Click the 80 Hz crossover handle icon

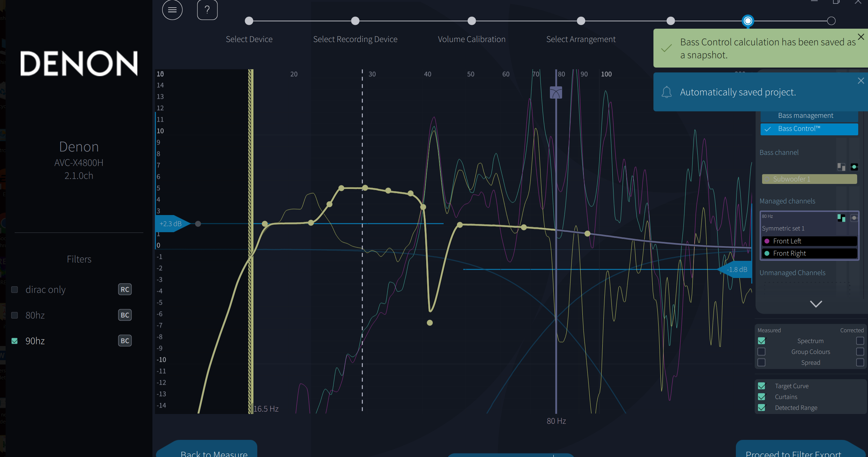pyautogui.click(x=556, y=93)
